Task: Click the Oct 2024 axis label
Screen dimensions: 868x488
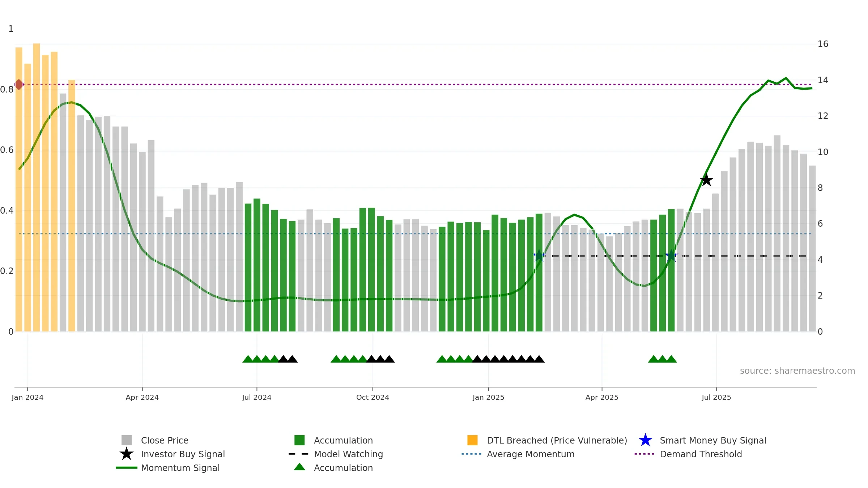Action: 373,397
